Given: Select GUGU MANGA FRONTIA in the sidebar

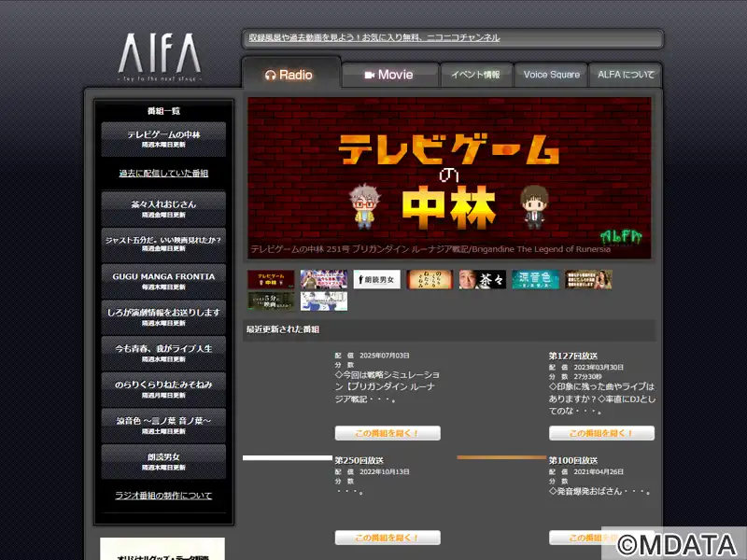Looking at the screenshot, I should tap(163, 281).
